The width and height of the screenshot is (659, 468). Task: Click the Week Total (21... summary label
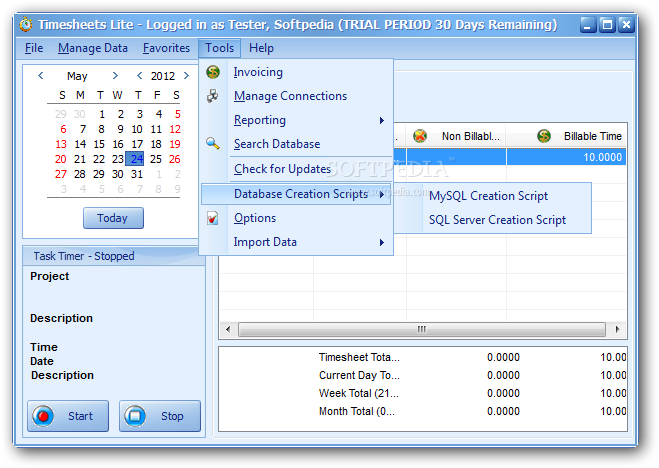pos(359,393)
